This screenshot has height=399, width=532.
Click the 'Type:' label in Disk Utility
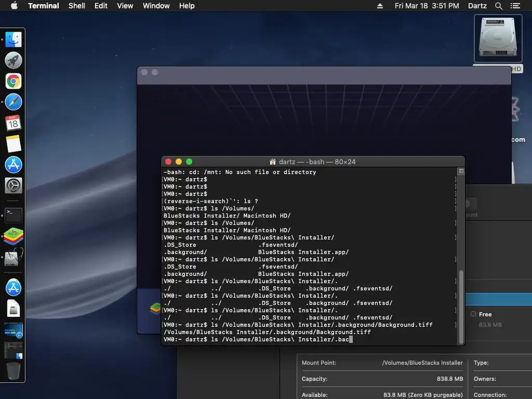481,363
